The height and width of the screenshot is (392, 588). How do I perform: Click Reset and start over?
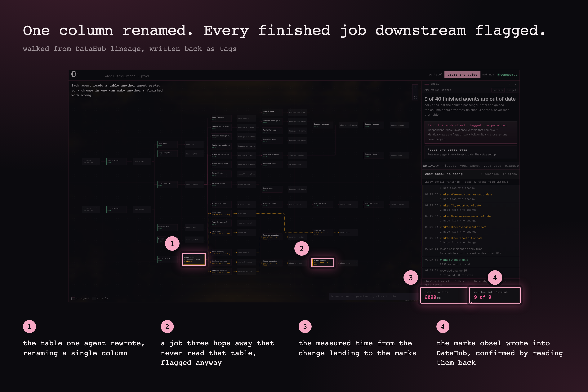click(x=471, y=152)
